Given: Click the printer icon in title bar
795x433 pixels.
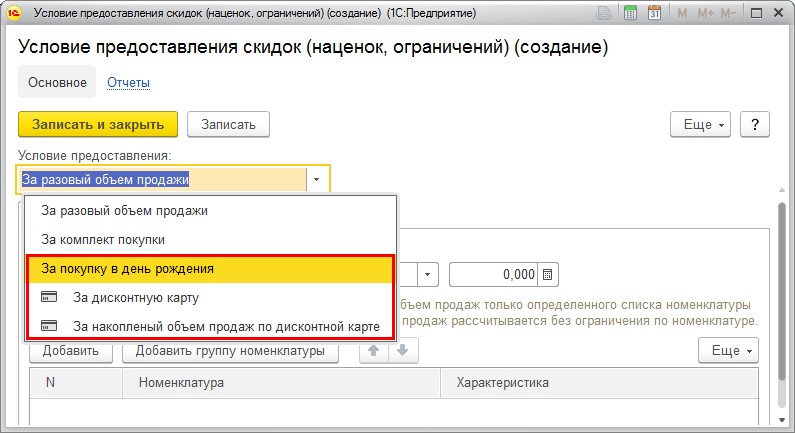Looking at the screenshot, I should (x=603, y=13).
